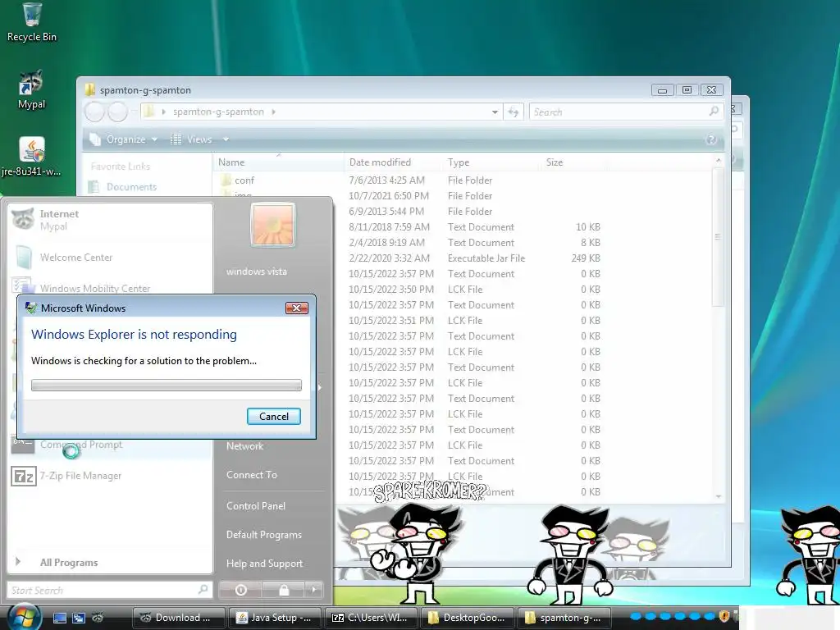This screenshot has height=630, width=840.
Task: Open the Mypal desktop shortcut
Action: (x=32, y=89)
